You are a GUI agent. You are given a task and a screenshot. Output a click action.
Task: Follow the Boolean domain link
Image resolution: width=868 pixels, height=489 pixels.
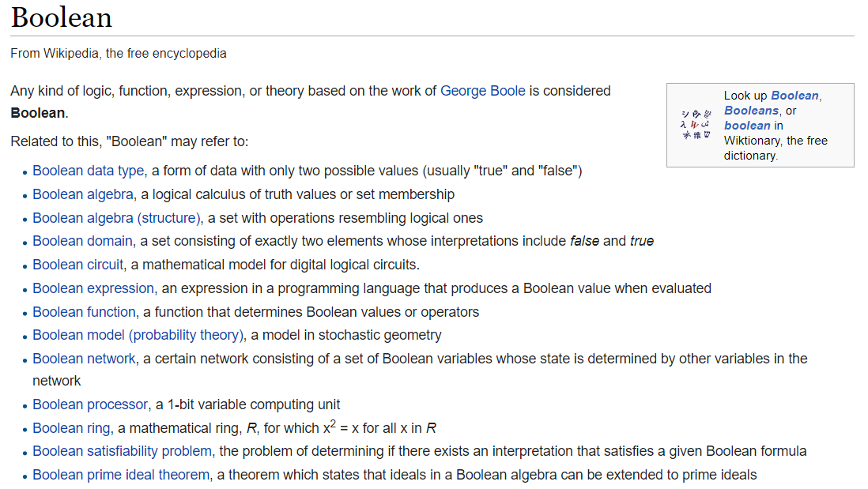coord(82,241)
